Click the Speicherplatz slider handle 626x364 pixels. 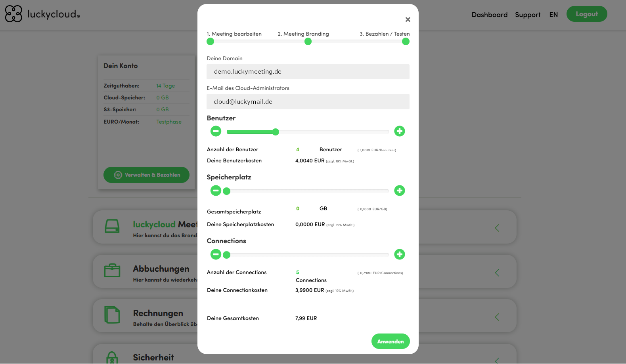click(x=226, y=191)
